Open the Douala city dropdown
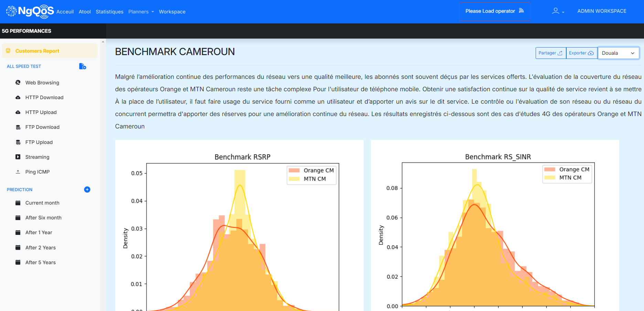 619,53
